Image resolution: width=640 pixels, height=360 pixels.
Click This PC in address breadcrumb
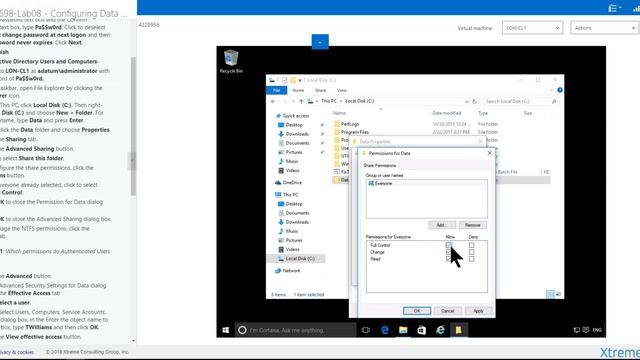click(329, 101)
